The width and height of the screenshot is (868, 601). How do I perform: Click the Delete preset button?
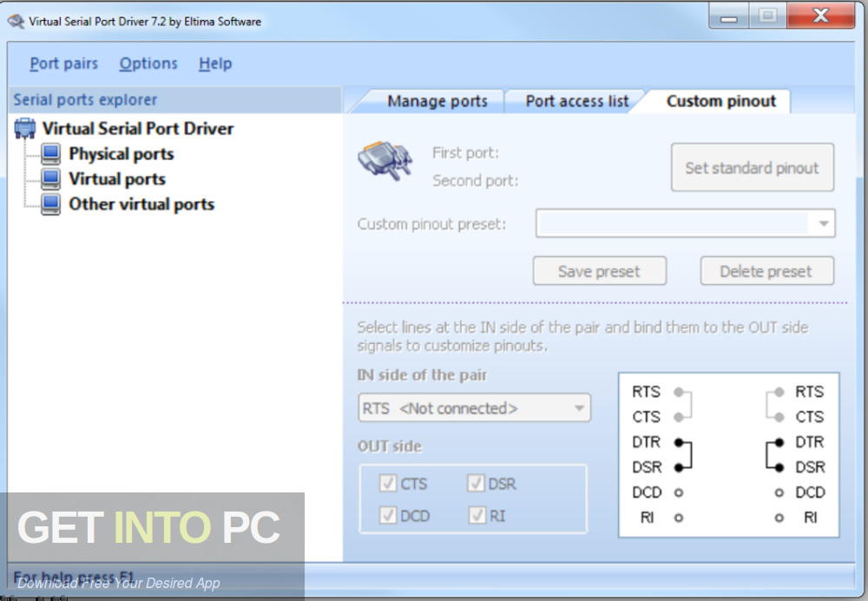click(x=766, y=270)
